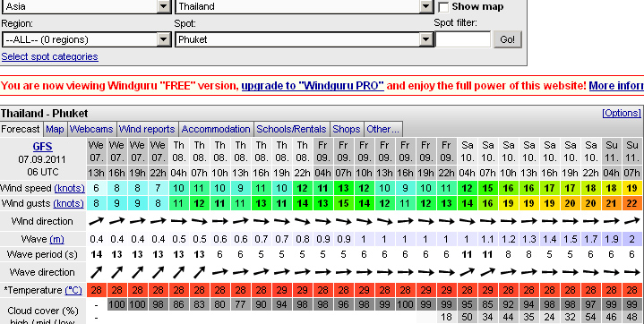Click wind direction arrow under We 07. 13h
The width and height of the screenshot is (644, 324).
(97, 221)
